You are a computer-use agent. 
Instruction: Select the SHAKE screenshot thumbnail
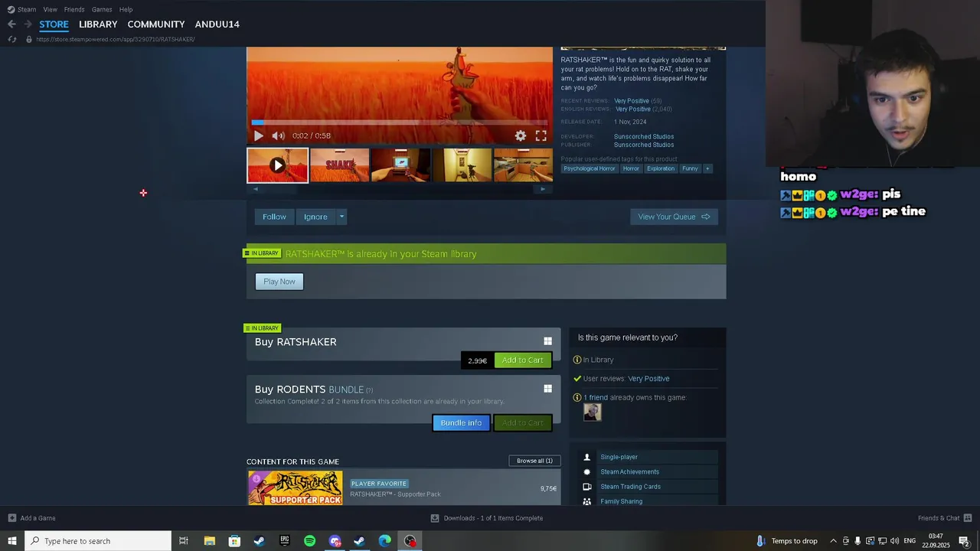pyautogui.click(x=339, y=165)
